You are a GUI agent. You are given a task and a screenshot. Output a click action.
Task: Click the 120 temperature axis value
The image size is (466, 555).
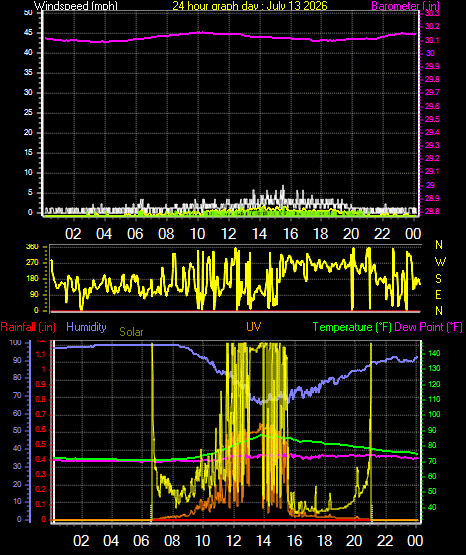pos(434,384)
